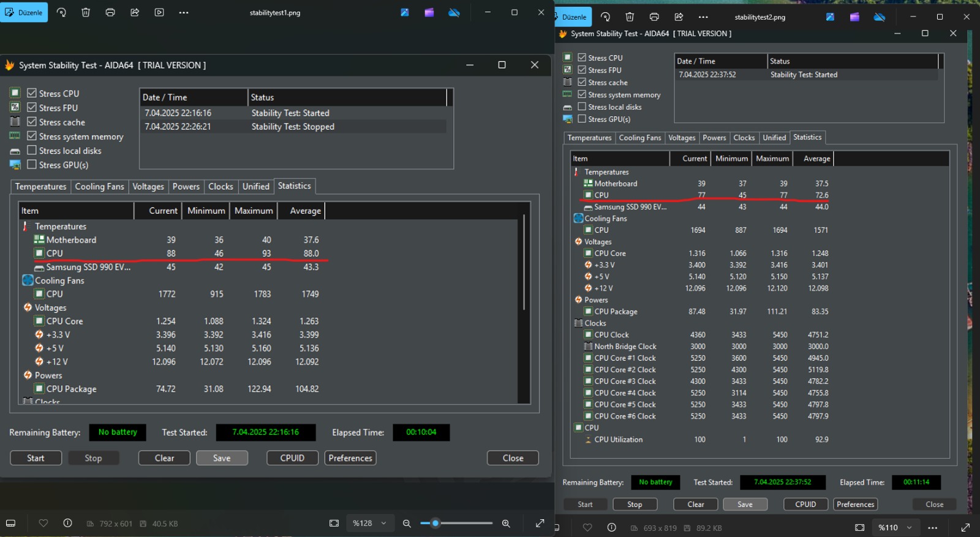Open the %110 zoom level dropdown
980x537 pixels.
point(895,527)
